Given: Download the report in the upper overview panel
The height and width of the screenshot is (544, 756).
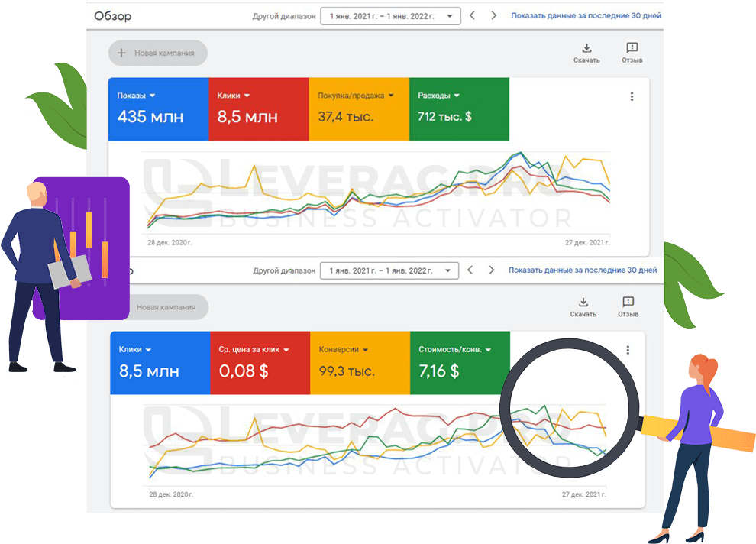Looking at the screenshot, I should [x=586, y=53].
